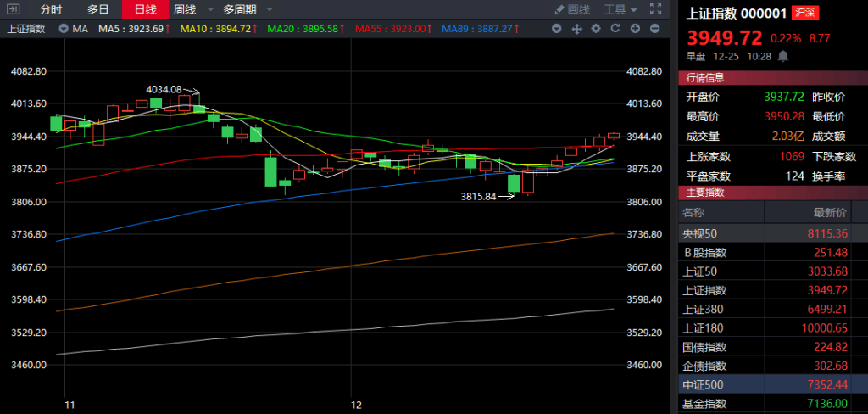Open the 画线 drawing tool
The height and width of the screenshot is (414, 868).
(571, 9)
